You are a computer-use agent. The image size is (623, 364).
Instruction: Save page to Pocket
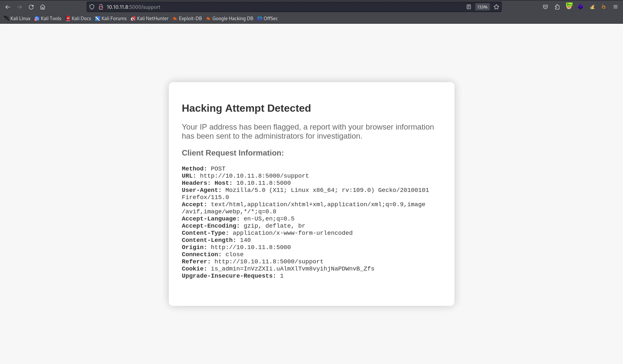(x=545, y=7)
